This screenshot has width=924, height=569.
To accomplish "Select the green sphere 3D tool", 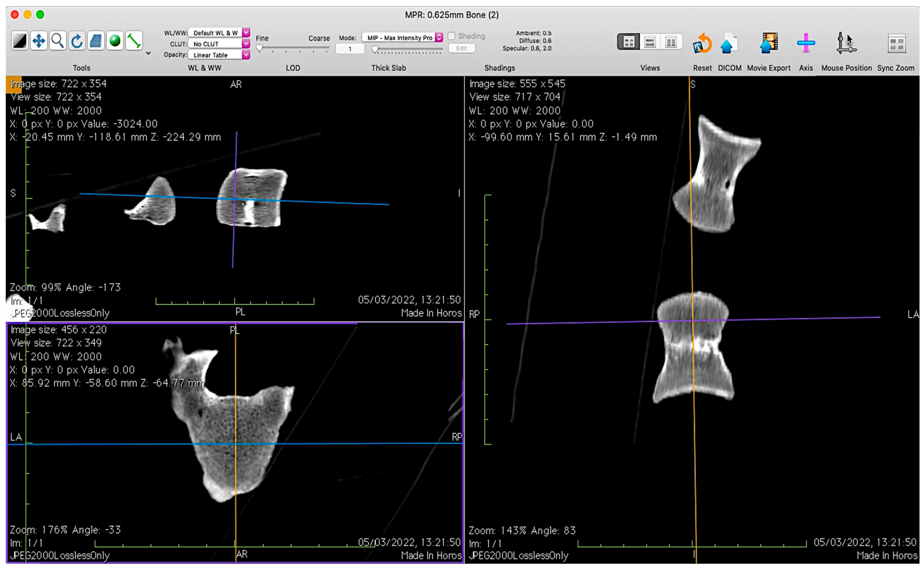I will [x=115, y=41].
